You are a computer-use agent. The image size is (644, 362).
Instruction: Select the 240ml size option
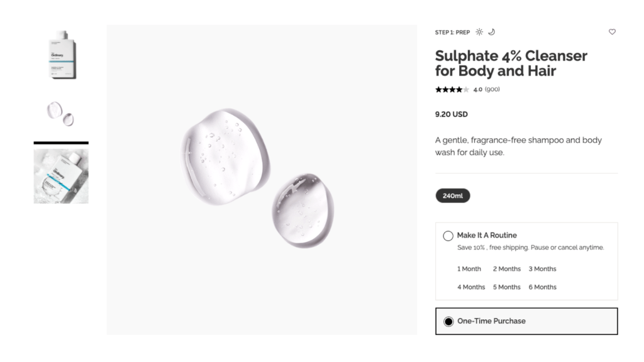tap(453, 196)
